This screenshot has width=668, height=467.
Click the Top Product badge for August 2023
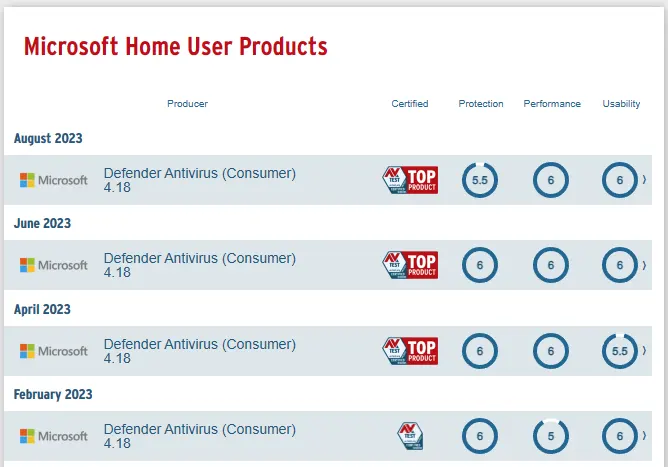[410, 180]
